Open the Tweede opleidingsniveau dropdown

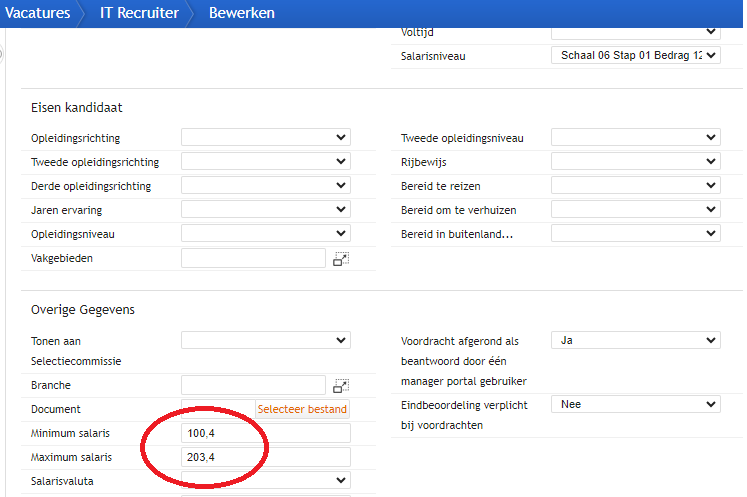[x=636, y=137]
